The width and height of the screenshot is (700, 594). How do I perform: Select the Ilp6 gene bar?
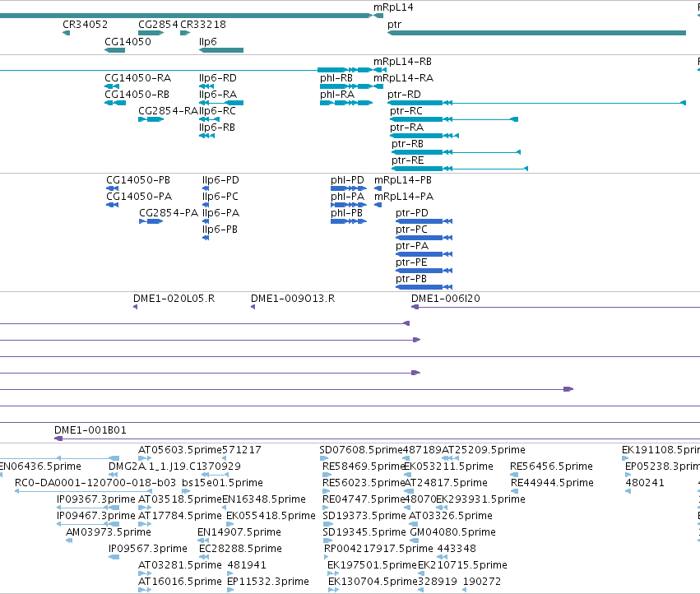point(221,50)
